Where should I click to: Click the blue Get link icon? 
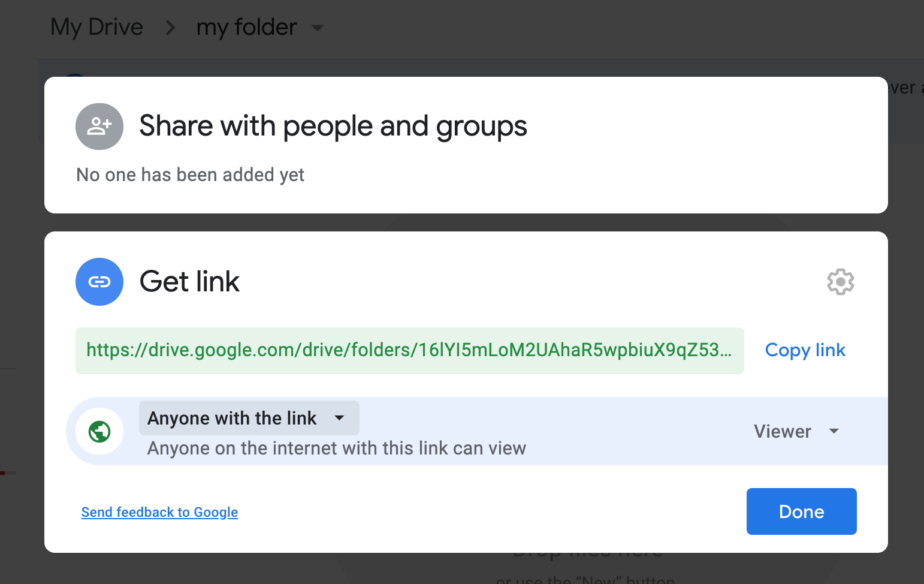(x=99, y=282)
